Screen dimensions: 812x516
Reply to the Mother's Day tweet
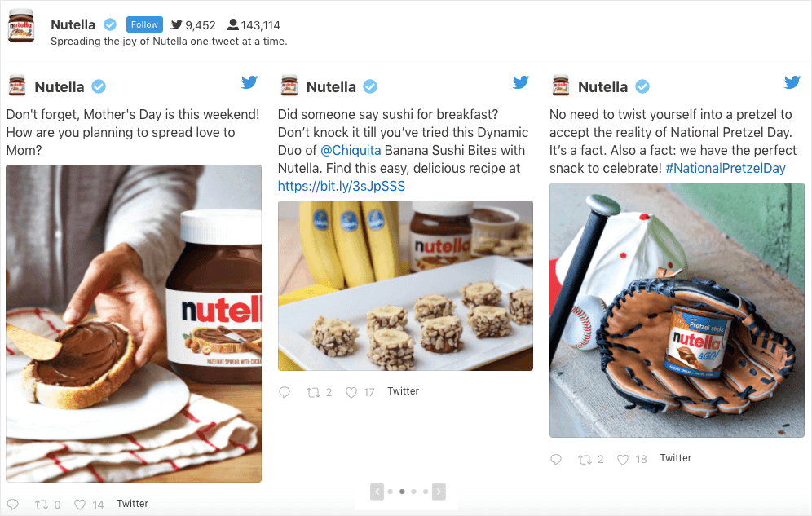[x=13, y=504]
